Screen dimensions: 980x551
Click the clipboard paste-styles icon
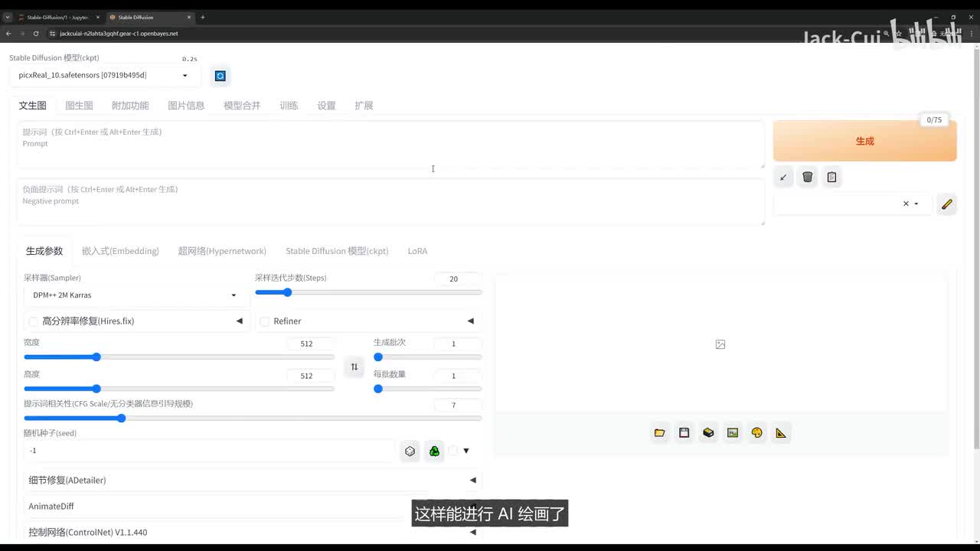click(x=831, y=177)
